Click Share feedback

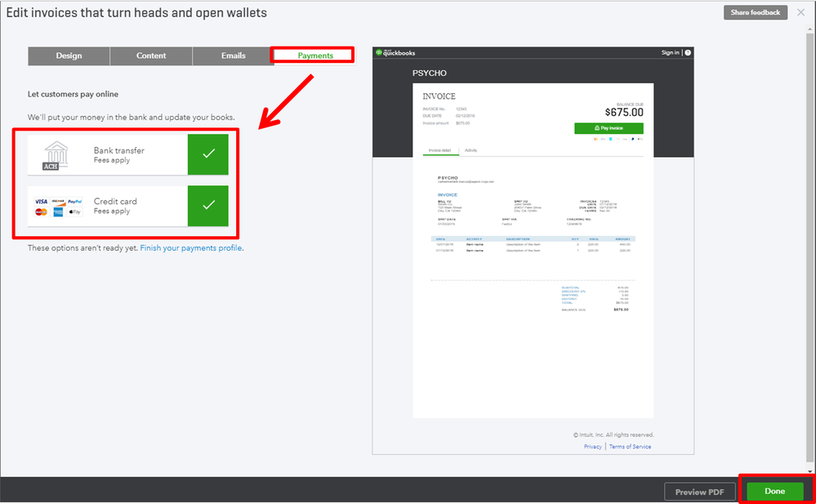point(755,12)
